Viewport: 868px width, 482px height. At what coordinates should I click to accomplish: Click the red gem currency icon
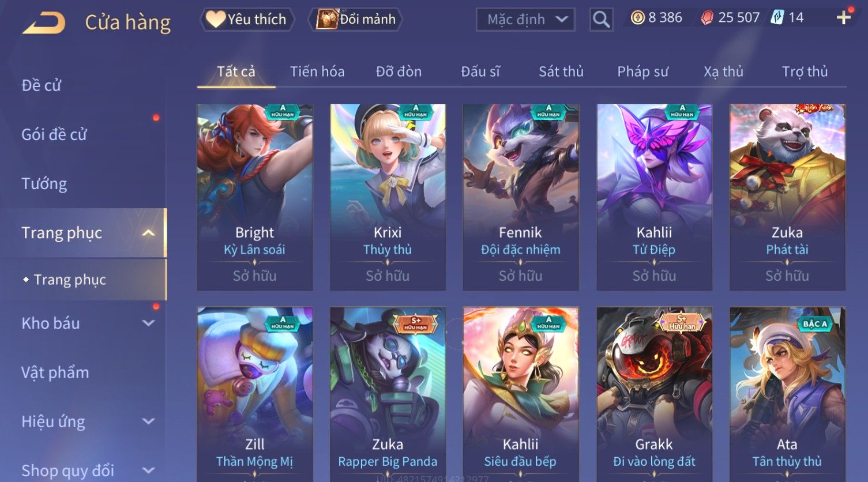point(707,18)
